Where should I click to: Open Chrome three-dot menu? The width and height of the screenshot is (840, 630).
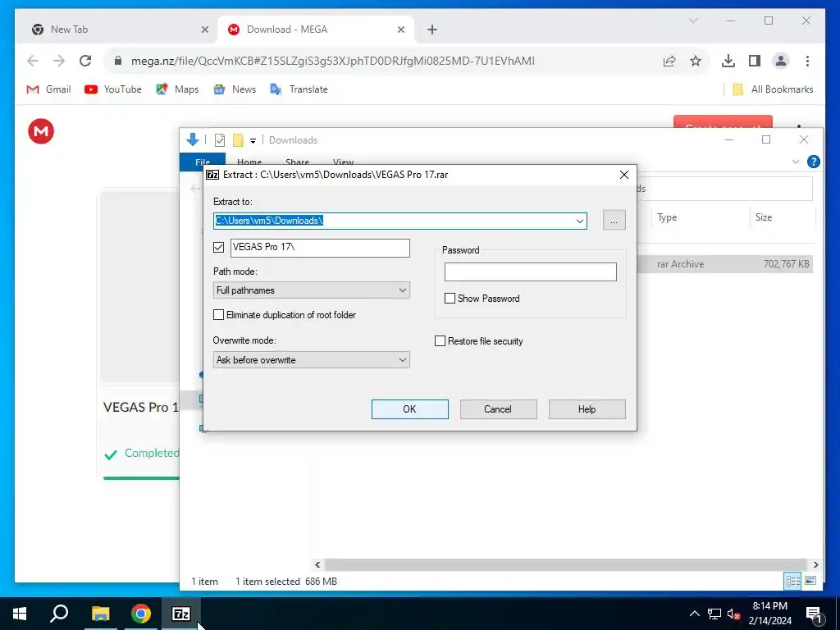(x=807, y=61)
